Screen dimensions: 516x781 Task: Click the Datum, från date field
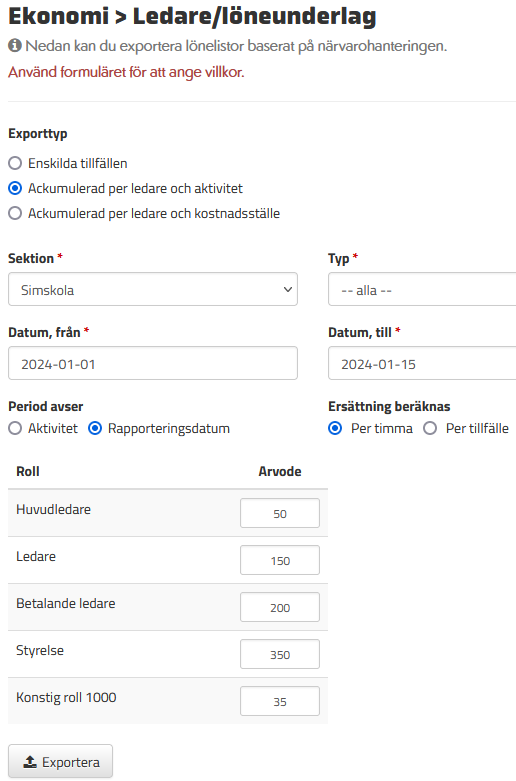[x=153, y=364]
